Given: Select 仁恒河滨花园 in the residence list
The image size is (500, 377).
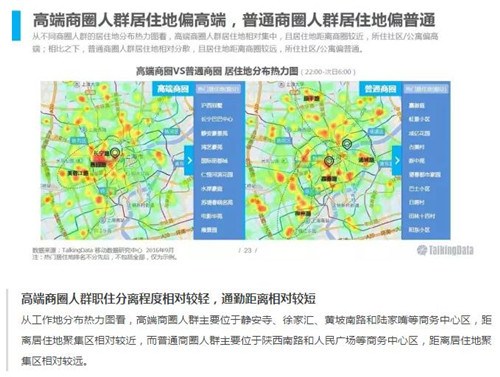Looking at the screenshot, I should coord(217,174).
